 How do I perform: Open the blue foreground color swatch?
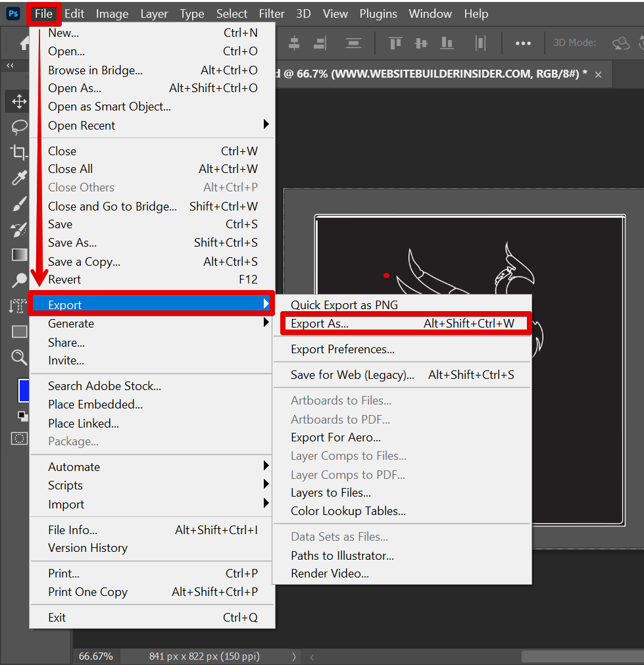click(24, 391)
